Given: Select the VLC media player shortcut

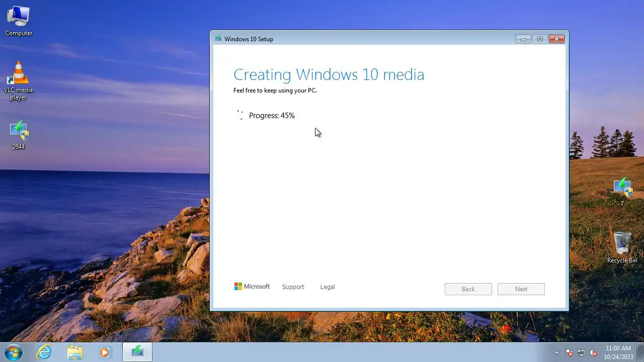Looking at the screenshot, I should pyautogui.click(x=19, y=80).
